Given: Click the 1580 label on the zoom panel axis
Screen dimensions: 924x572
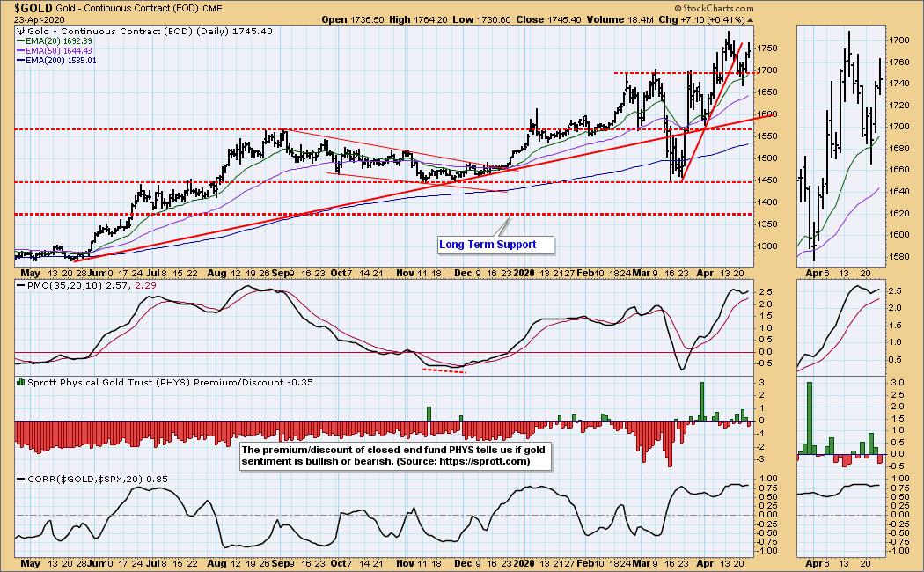Looking at the screenshot, I should point(898,257).
